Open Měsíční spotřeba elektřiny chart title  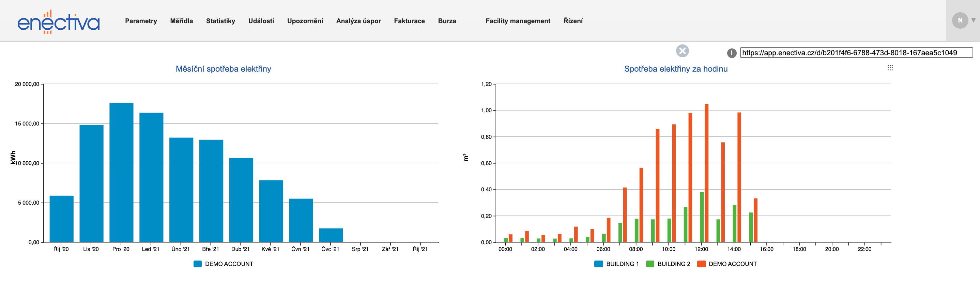[223, 69]
